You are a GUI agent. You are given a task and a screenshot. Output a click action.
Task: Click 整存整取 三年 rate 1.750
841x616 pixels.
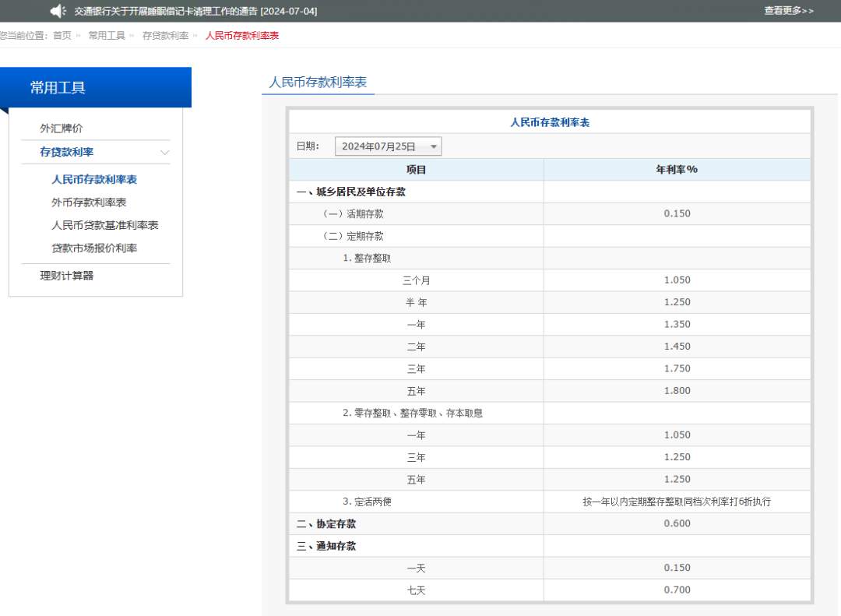677,368
